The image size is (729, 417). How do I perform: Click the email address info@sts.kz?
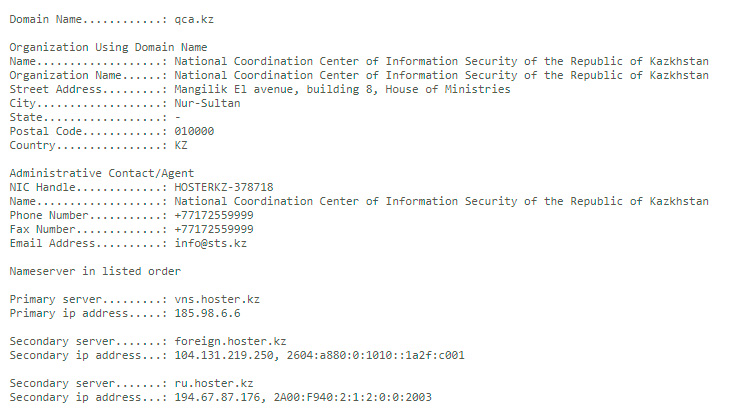click(x=211, y=243)
